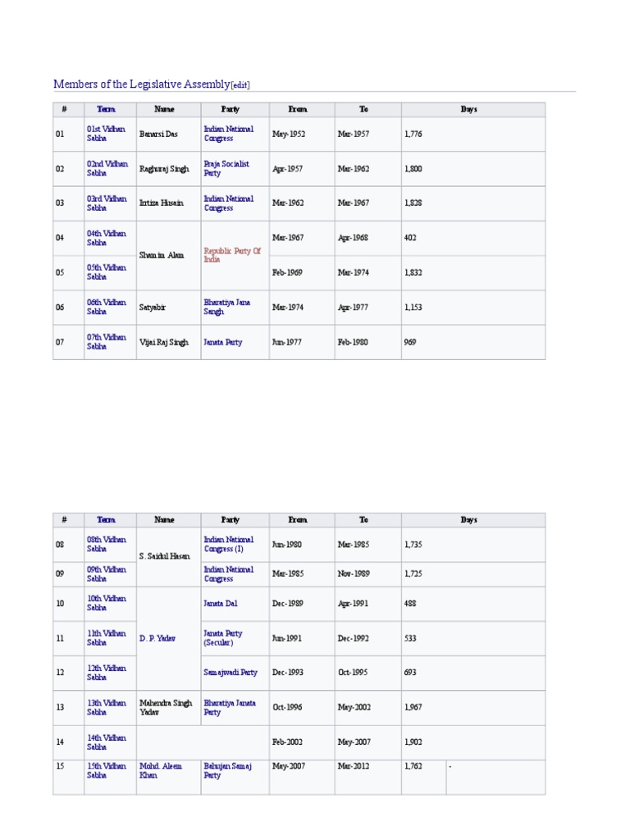Open the 15th Vidhan Sabha link

coord(107,770)
